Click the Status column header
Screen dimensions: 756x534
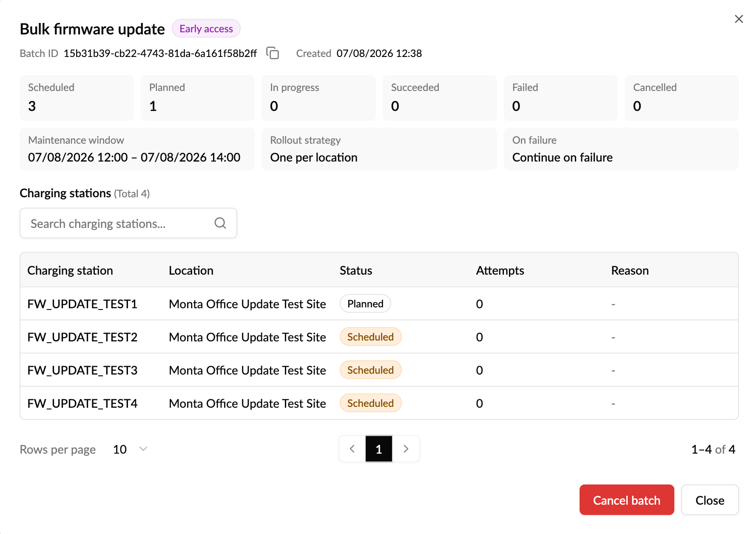point(356,270)
